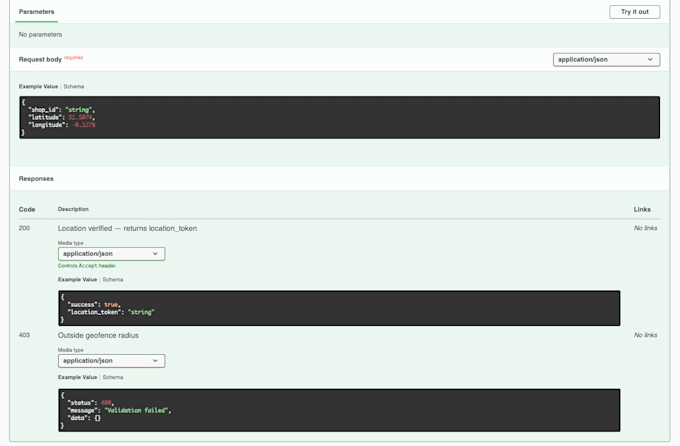The image size is (680, 446).
Task: Click the "status" line in 403 example
Action: click(91, 403)
